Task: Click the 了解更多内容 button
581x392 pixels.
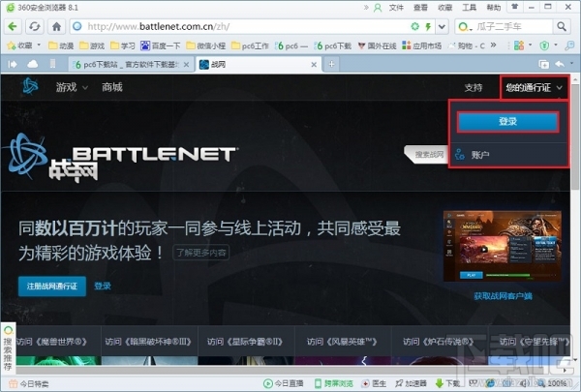Action: [200, 253]
